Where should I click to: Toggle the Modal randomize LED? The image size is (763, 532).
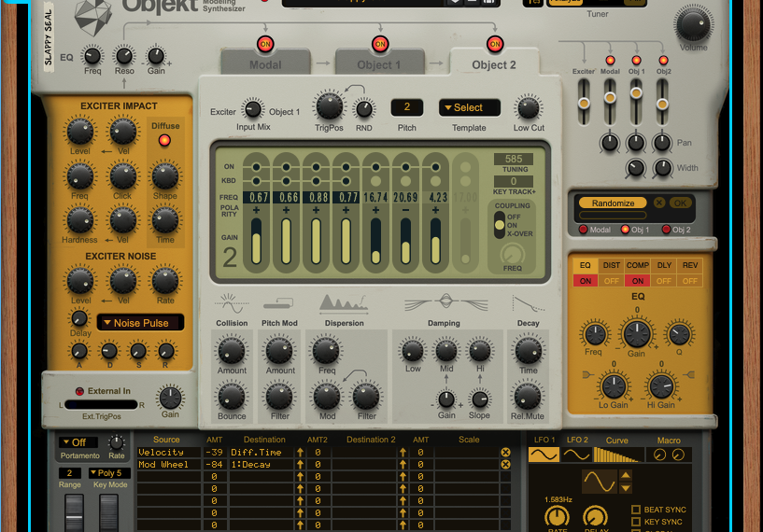[583, 230]
